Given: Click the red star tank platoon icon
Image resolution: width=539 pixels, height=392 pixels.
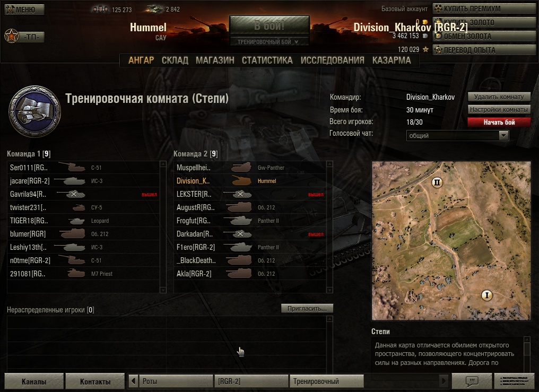Looking at the screenshot, I should click(11, 36).
